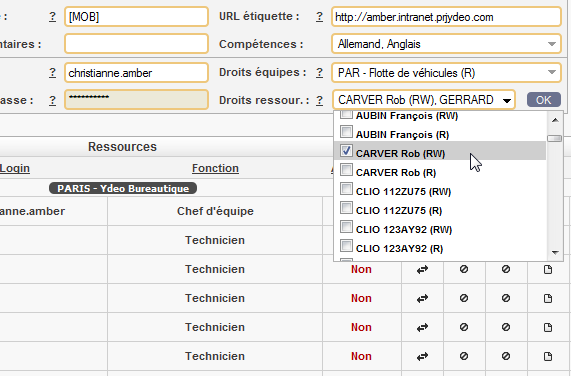Image resolution: width=571 pixels, height=376 pixels.
Task: Click the PARIS - Ydeo Bureautique group badge
Action: click(123, 189)
